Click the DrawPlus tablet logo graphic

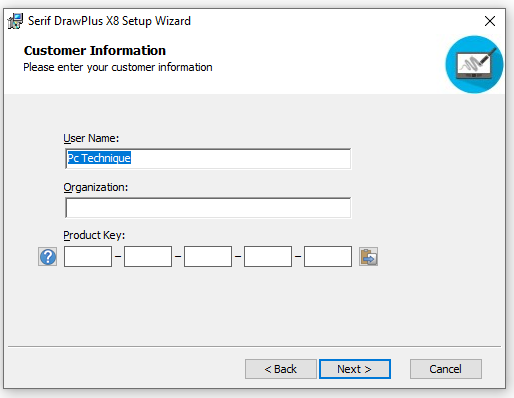pyautogui.click(x=474, y=64)
